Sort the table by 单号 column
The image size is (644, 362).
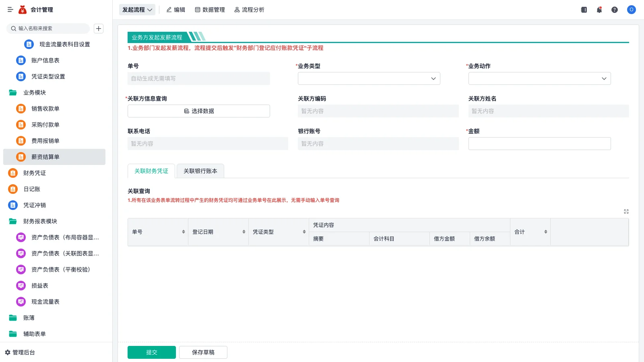coord(184,232)
